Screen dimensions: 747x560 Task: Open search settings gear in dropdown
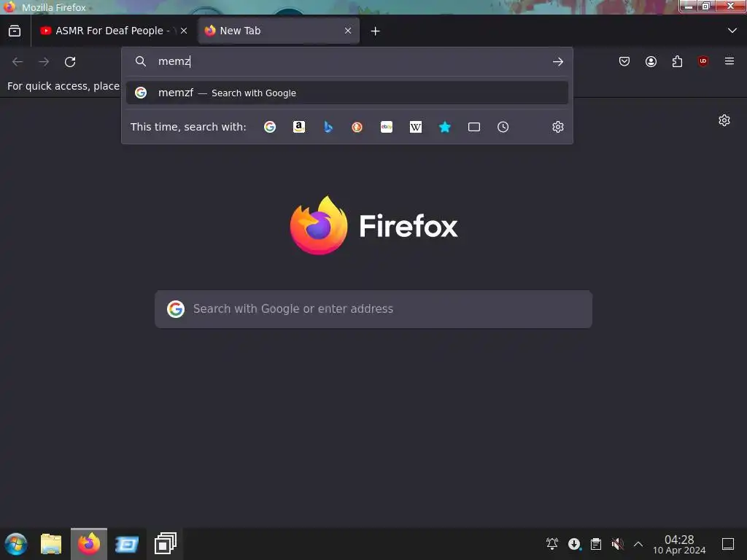[x=558, y=127]
